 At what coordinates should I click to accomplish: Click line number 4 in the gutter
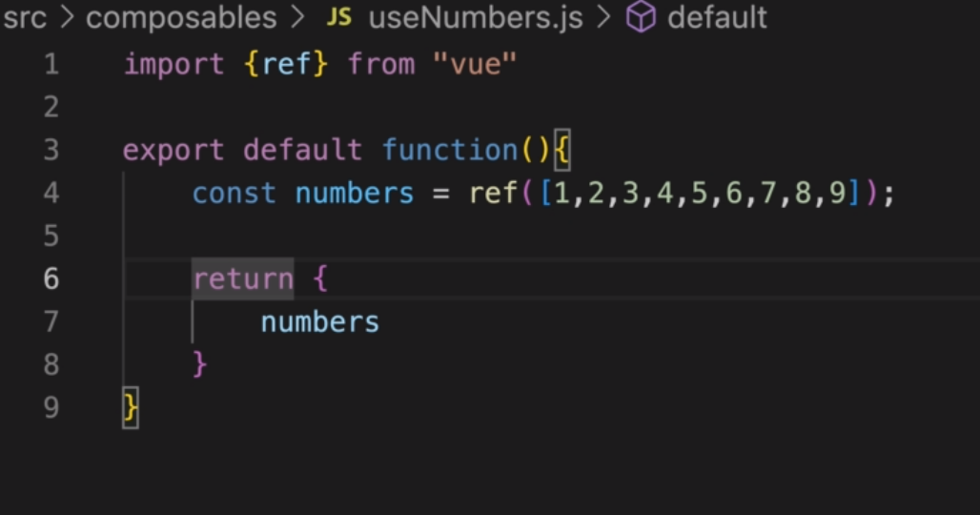(51, 193)
